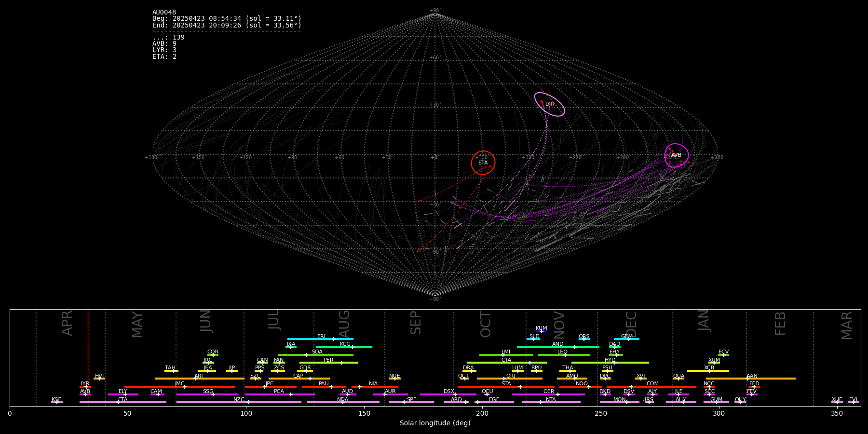Click the red dashed current solar longitude line

[88, 357]
